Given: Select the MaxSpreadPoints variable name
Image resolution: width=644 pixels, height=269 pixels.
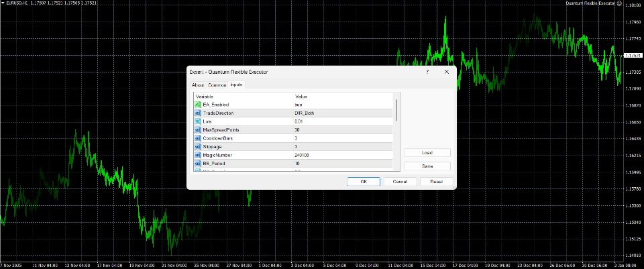Looking at the screenshot, I should (221, 129).
